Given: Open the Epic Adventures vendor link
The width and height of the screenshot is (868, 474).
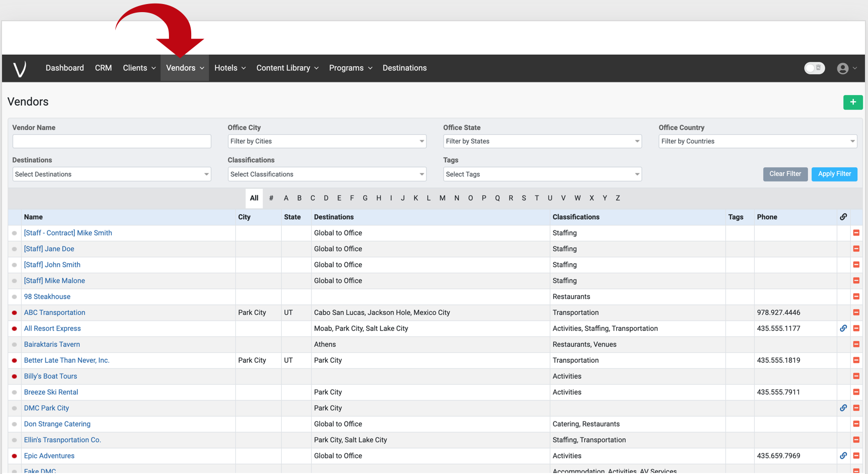Looking at the screenshot, I should (x=49, y=456).
